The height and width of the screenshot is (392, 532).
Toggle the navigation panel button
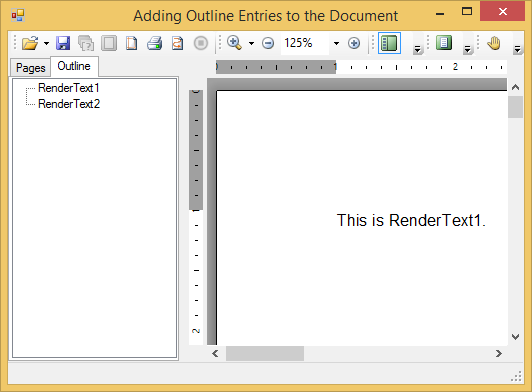389,43
